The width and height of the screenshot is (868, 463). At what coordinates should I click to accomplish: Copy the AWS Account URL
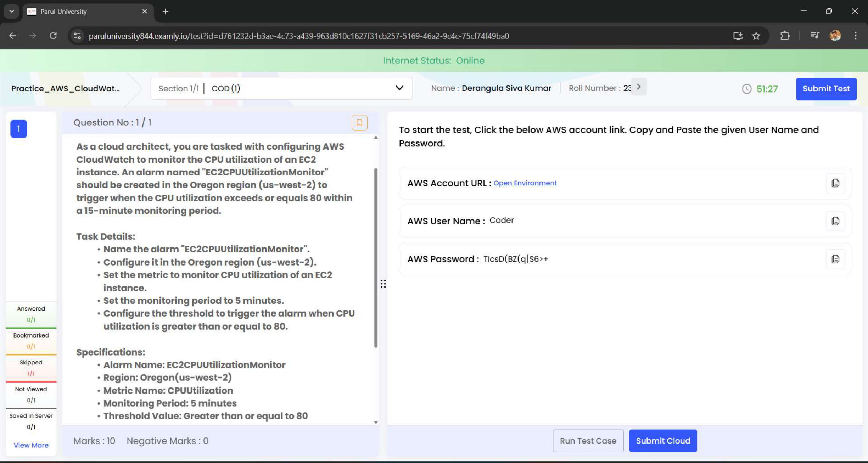click(x=835, y=183)
